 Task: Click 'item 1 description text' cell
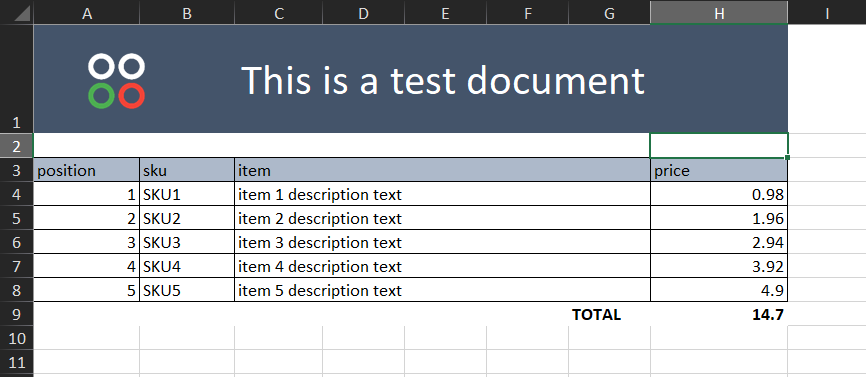[442, 194]
